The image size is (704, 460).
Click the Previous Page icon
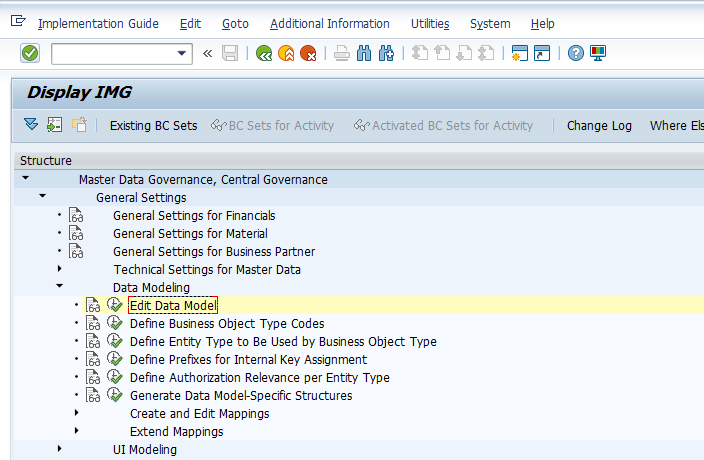(442, 53)
